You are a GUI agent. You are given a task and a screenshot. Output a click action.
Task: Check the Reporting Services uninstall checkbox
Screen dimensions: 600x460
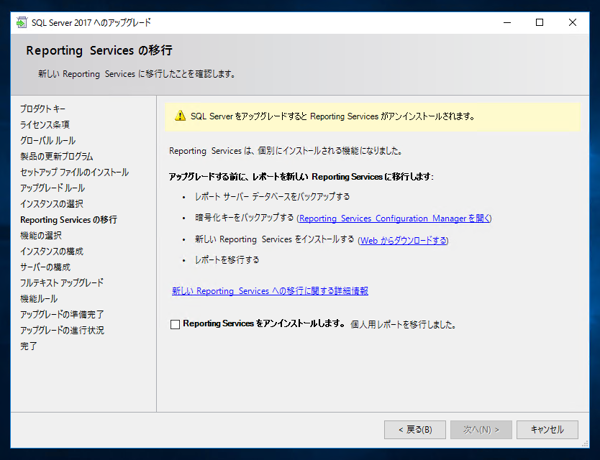point(175,325)
